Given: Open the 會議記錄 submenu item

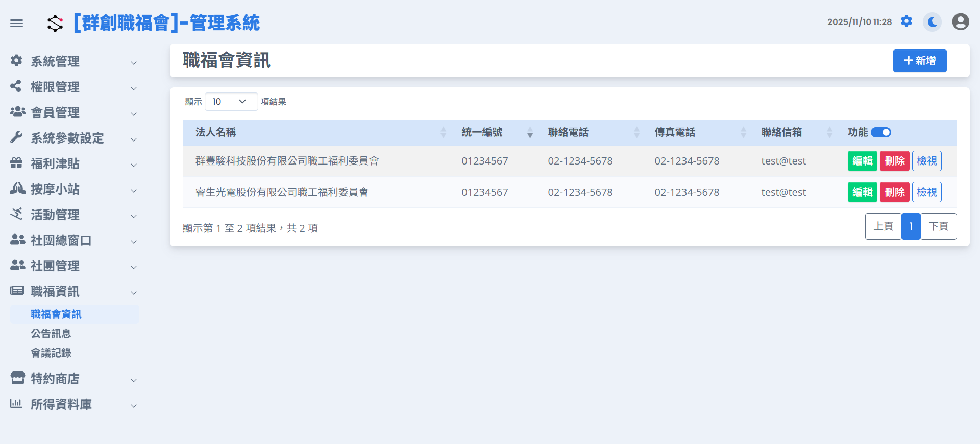Looking at the screenshot, I should coord(51,353).
